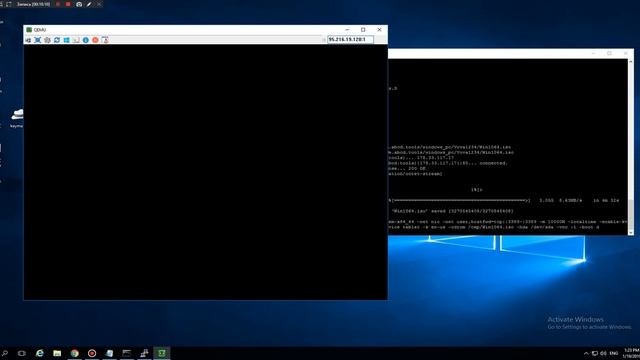Click the red disconnect icon in toolbar
This screenshot has height=360, width=640.
[x=95, y=40]
